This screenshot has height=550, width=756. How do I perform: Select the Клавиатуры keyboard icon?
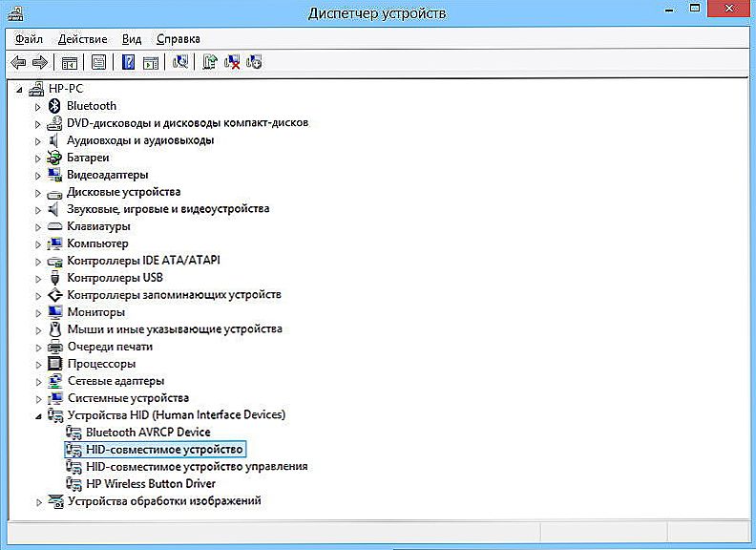[54, 226]
